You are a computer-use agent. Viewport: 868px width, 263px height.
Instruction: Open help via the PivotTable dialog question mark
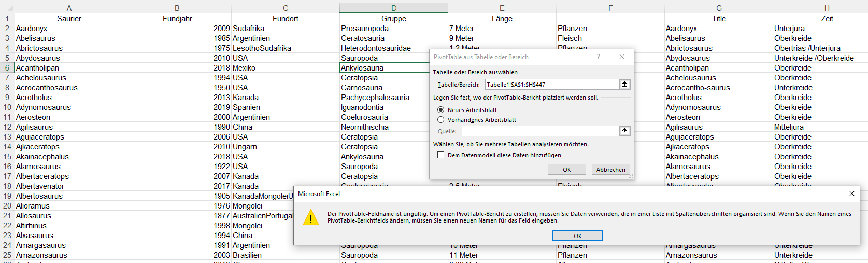click(x=599, y=57)
